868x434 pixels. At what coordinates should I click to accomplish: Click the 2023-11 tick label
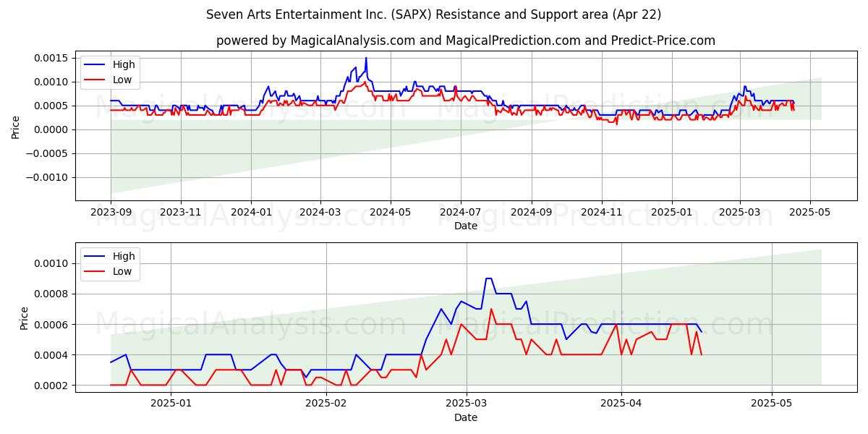[180, 212]
